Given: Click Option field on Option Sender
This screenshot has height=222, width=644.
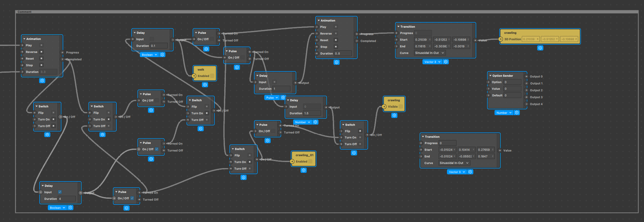Looking at the screenshot, I should click(x=512, y=82).
